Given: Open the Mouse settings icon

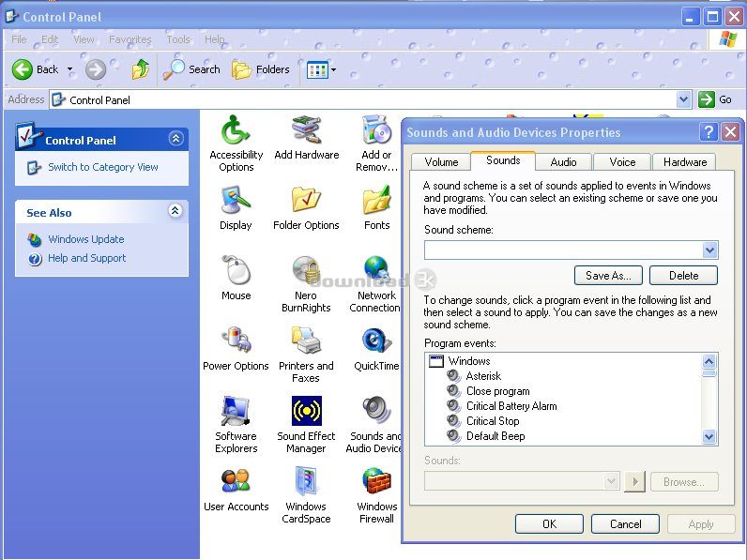Looking at the screenshot, I should click(236, 278).
